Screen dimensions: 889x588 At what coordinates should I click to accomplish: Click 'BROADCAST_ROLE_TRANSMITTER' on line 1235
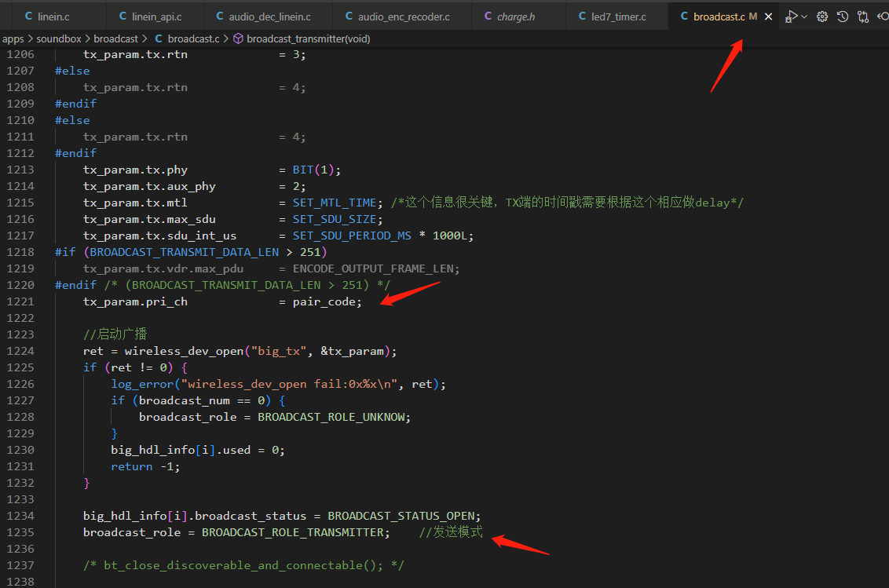(293, 532)
